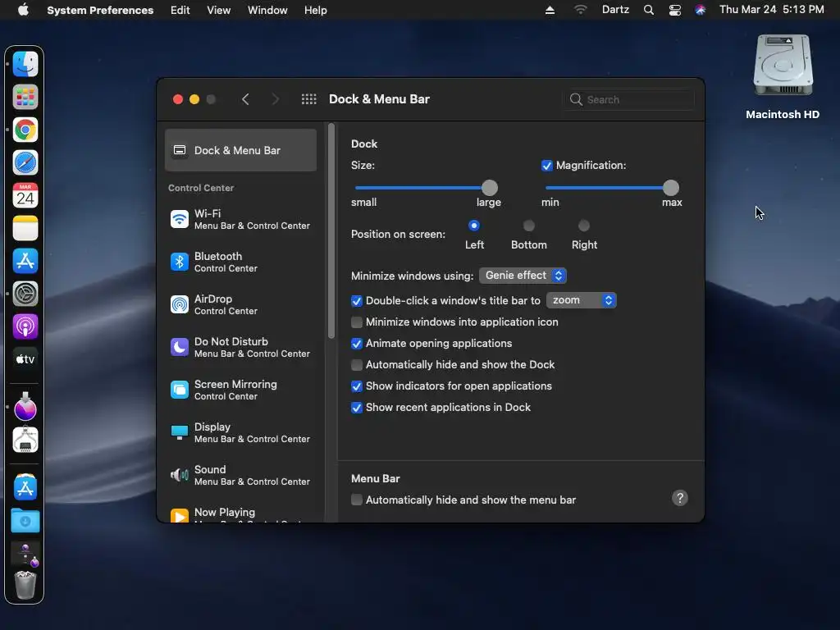Open the Downloads folder in Dock
Image resolution: width=840 pixels, height=630 pixels.
pyautogui.click(x=25, y=521)
